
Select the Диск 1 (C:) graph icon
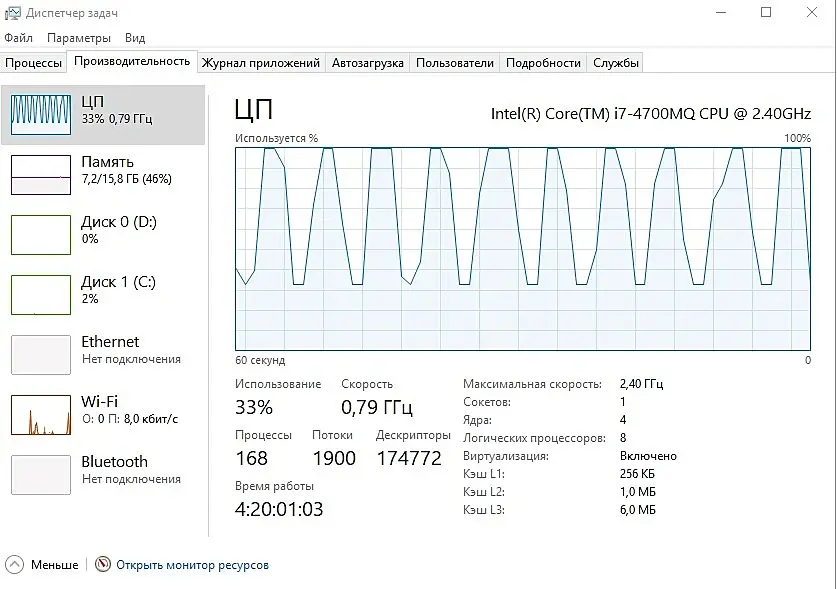(x=41, y=295)
